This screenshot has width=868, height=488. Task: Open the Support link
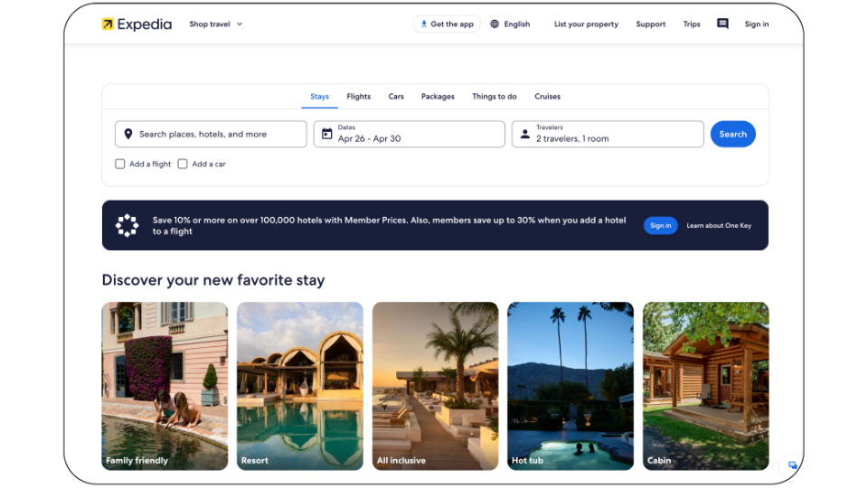(650, 23)
